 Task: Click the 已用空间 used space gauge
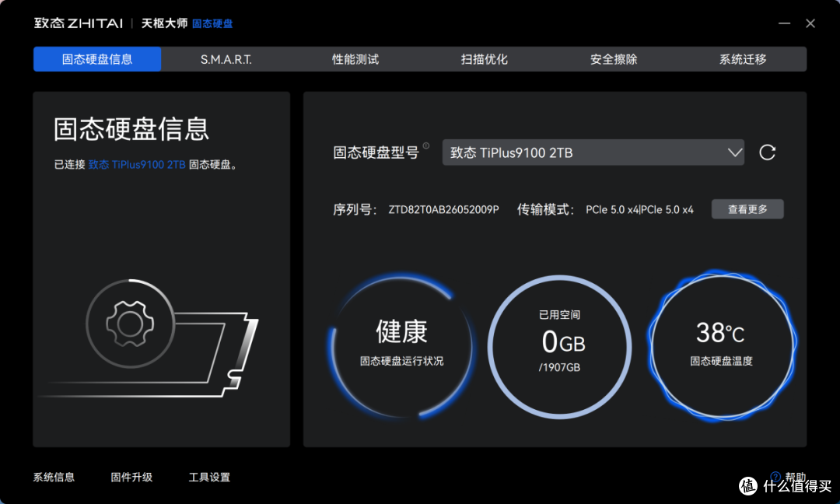coord(559,347)
